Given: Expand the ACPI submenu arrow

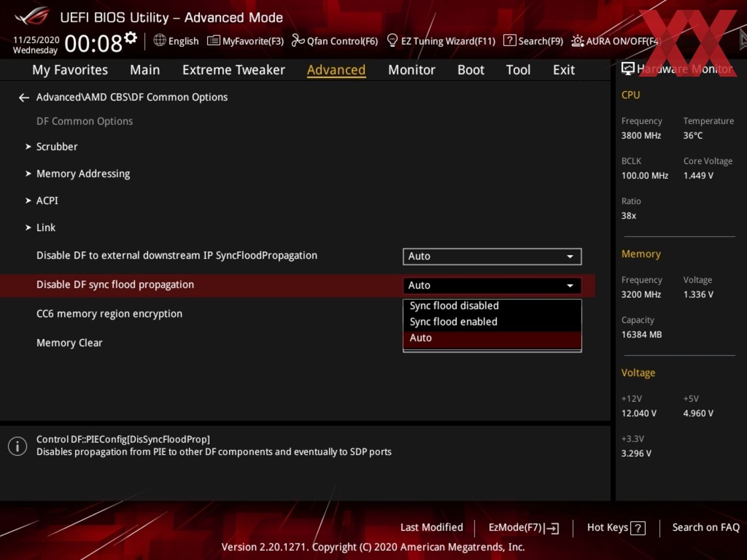Looking at the screenshot, I should 28,200.
